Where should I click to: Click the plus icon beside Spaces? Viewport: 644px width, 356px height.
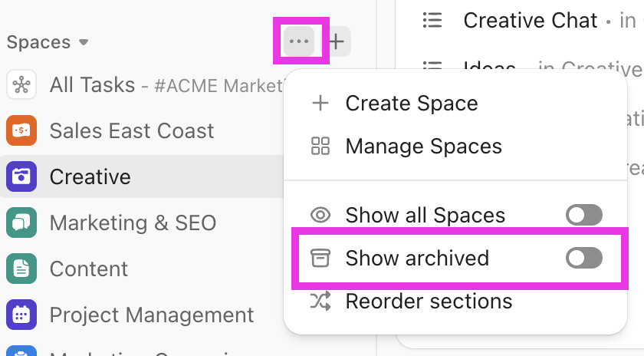click(x=337, y=41)
